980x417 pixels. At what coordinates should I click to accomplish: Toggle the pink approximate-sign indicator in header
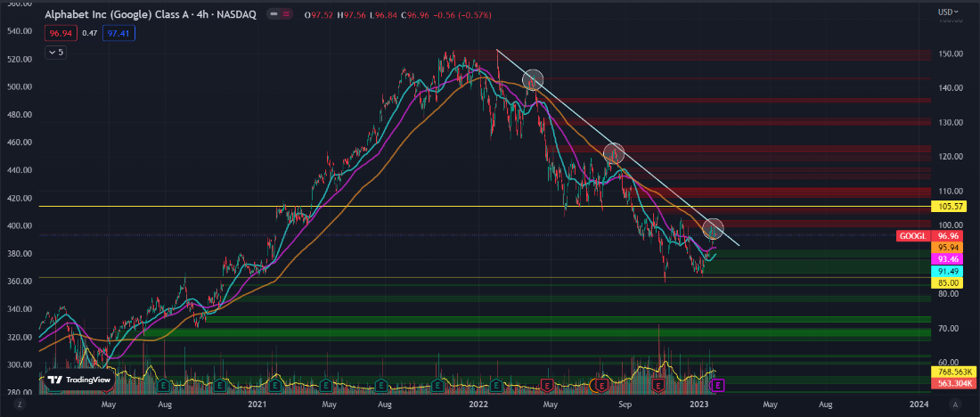286,15
